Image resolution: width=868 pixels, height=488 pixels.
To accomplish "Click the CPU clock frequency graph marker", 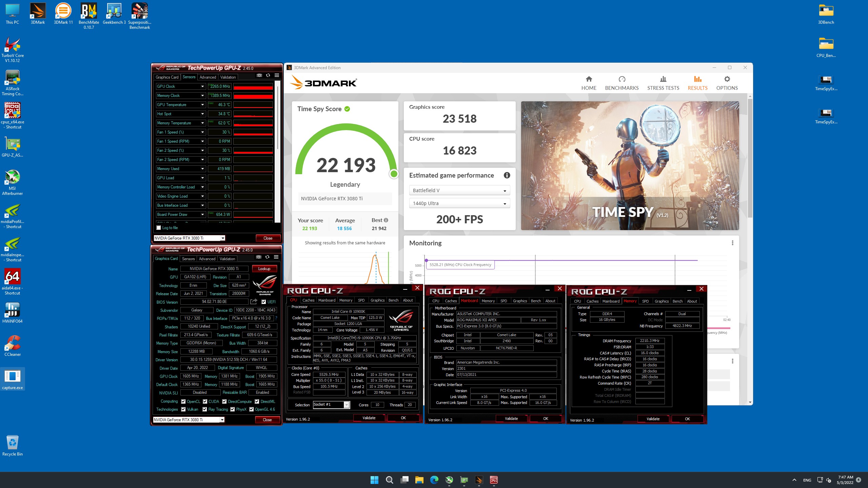I will pyautogui.click(x=426, y=260).
